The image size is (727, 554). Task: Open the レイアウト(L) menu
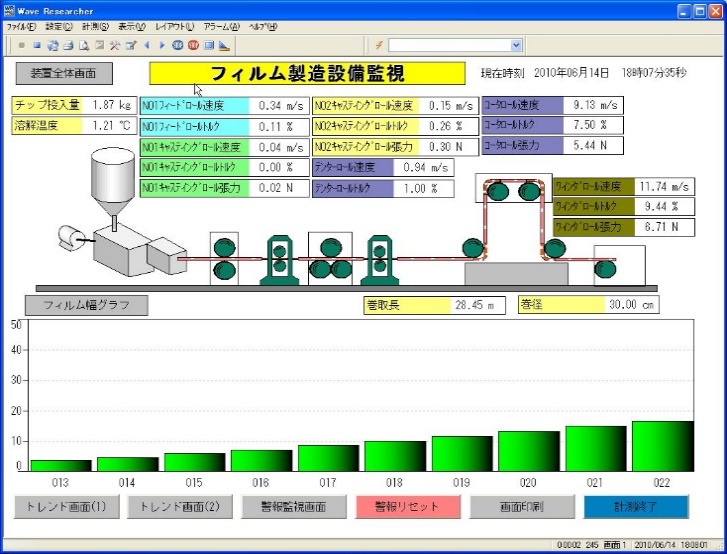click(174, 27)
